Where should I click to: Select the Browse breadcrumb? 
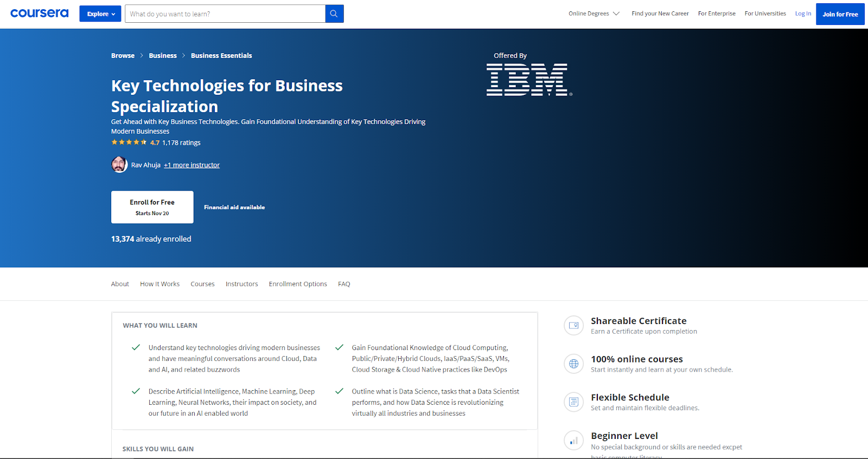point(123,55)
